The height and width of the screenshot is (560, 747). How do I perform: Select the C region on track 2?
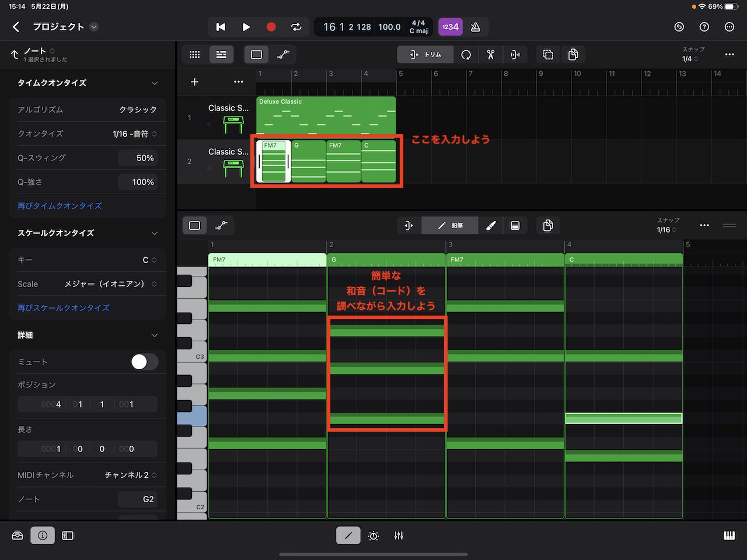pyautogui.click(x=379, y=162)
